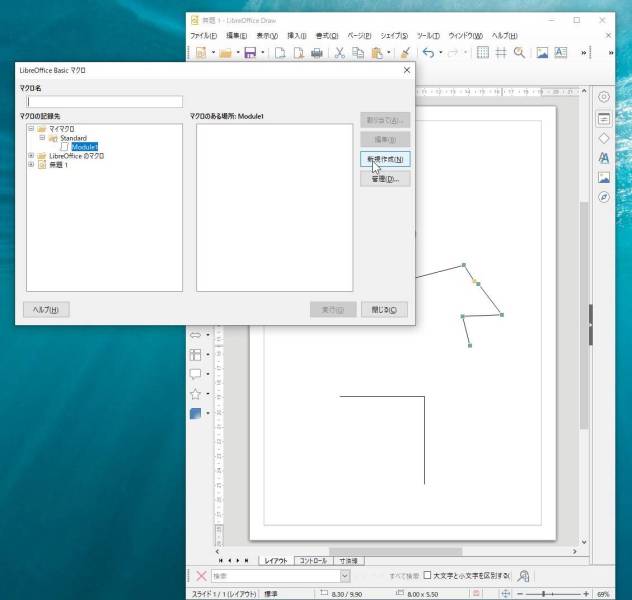Image resolution: width=632 pixels, height=600 pixels.
Task: Click the Redo arrow icon
Action: 453,53
